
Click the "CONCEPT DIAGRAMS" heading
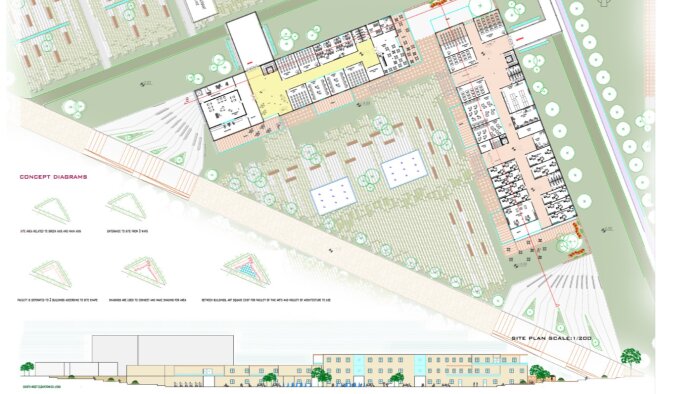coord(53,177)
